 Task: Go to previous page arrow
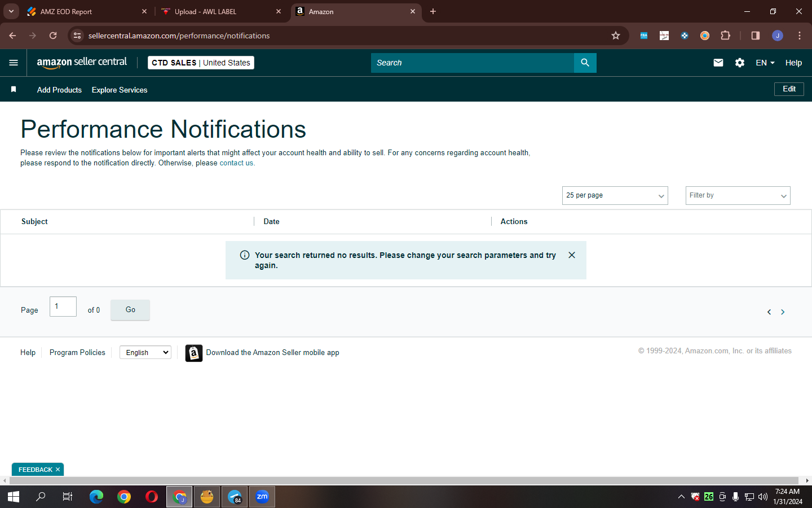(769, 312)
